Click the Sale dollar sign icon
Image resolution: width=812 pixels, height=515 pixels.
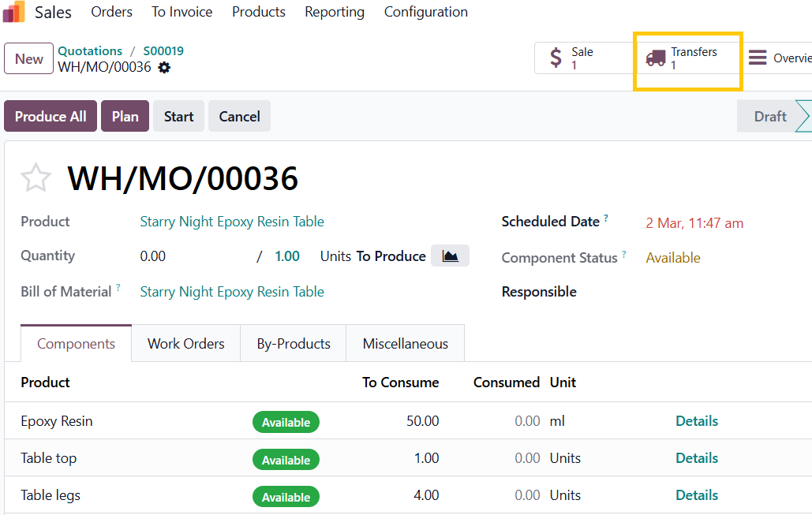click(x=556, y=58)
